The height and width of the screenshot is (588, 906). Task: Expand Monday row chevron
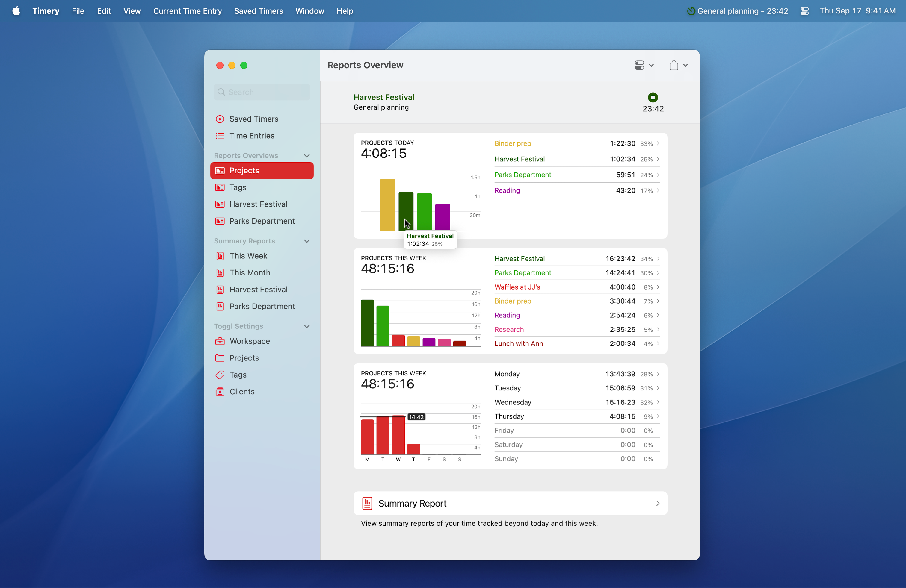[658, 374]
